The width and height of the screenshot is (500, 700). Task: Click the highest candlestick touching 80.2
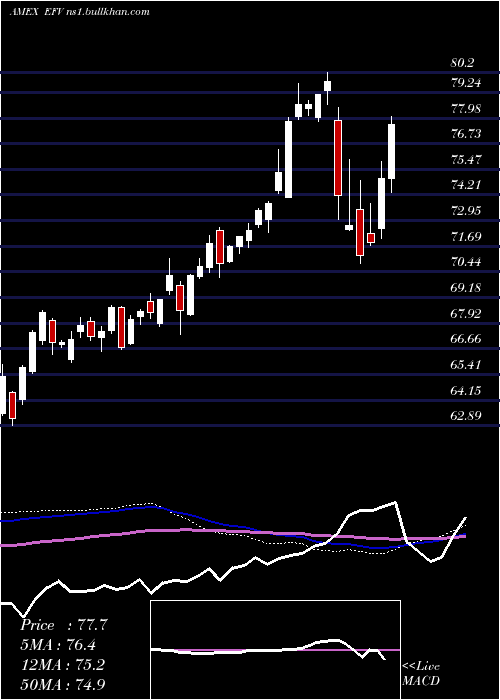point(328,86)
